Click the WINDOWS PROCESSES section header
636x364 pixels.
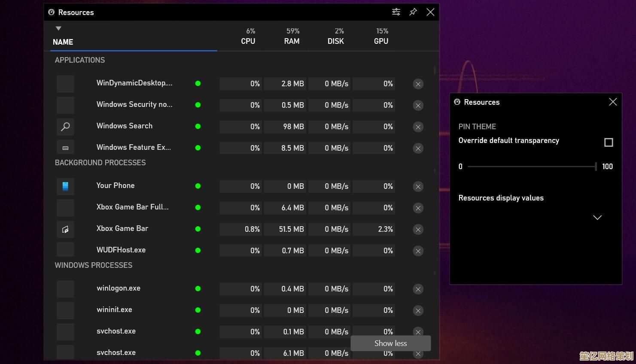(94, 265)
